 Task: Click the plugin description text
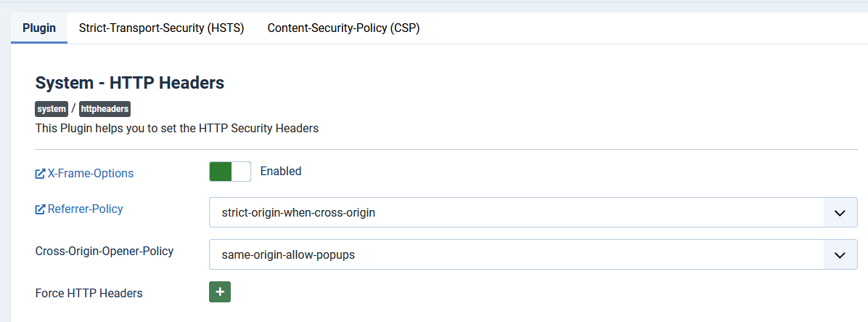tap(177, 129)
